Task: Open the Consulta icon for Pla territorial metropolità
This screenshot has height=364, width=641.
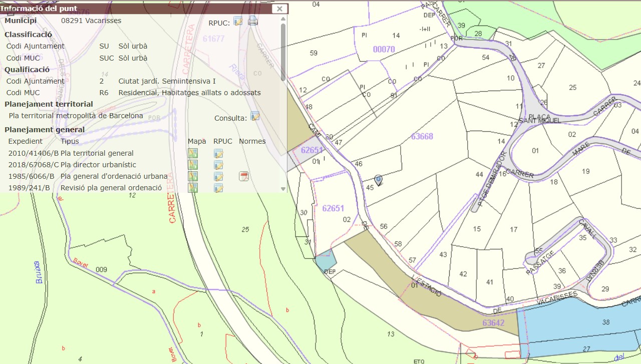Action: [x=255, y=116]
